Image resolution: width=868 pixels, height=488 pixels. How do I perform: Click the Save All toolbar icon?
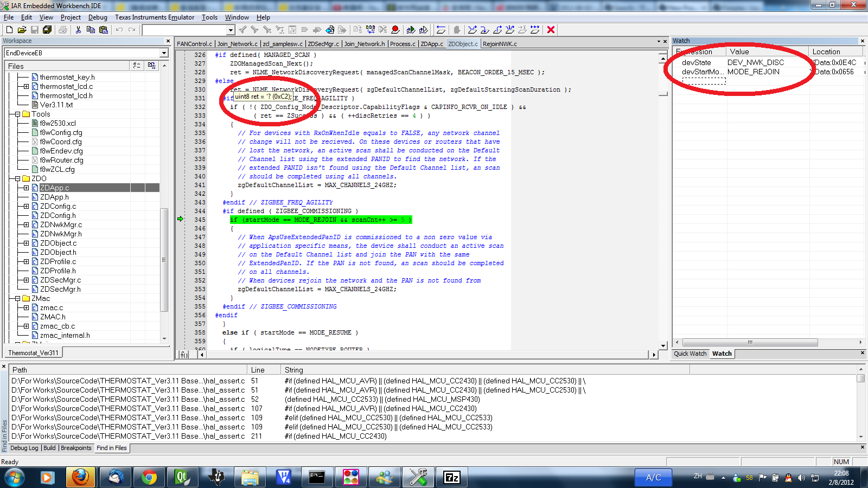pos(47,30)
